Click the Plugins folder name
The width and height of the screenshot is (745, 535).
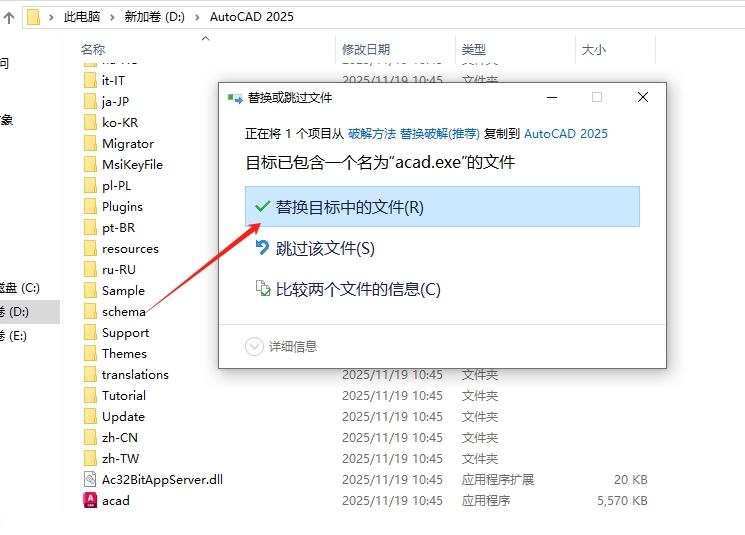click(122, 206)
